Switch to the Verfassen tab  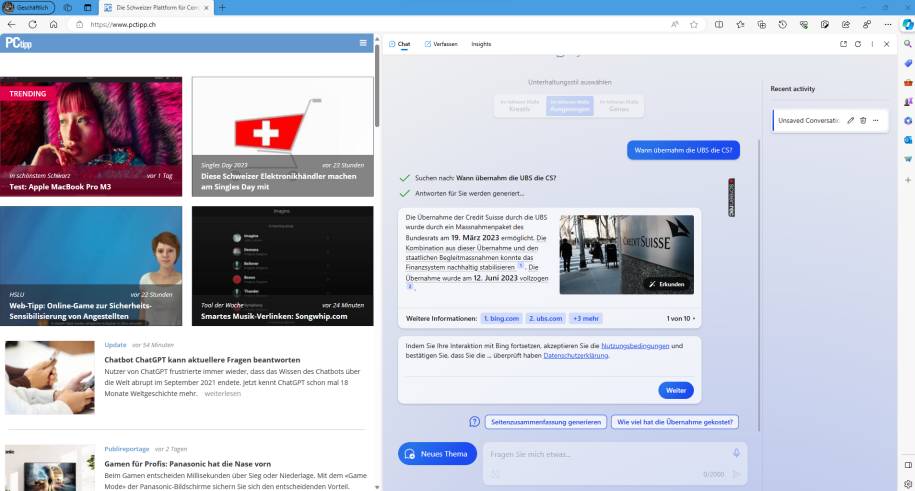[441, 44]
